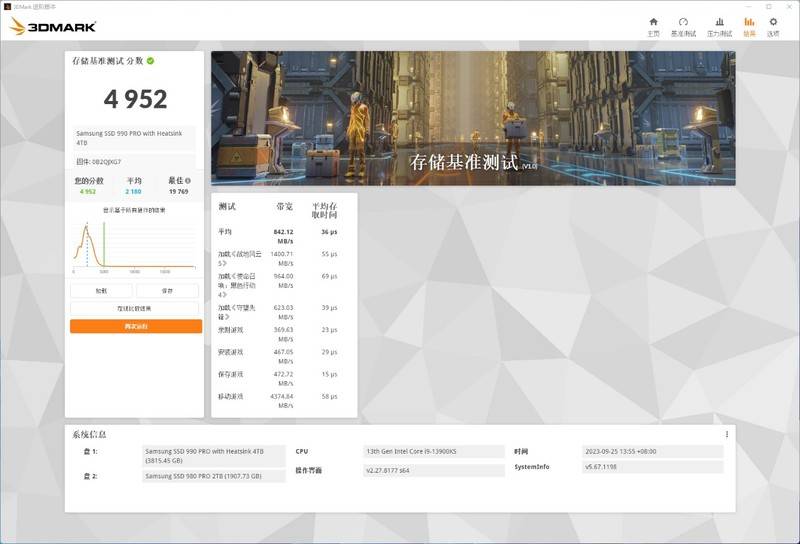This screenshot has width=800, height=544.
Task: Click the storage benchmark banner image
Action: pos(472,118)
